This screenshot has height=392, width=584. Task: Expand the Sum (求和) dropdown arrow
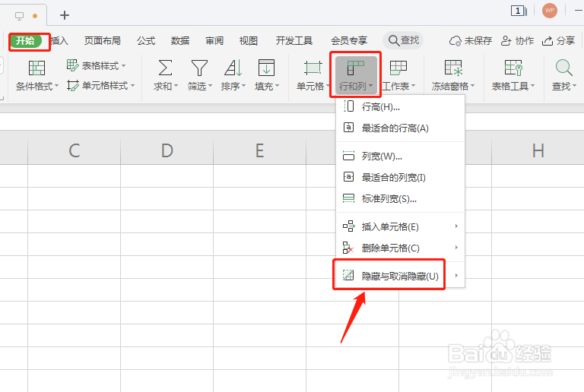[x=176, y=86]
